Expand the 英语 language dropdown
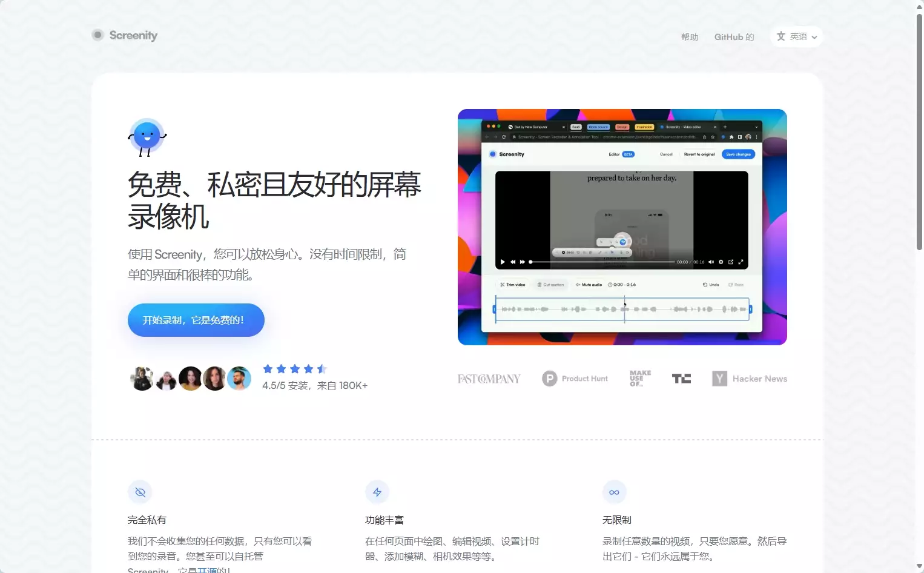The width and height of the screenshot is (924, 573). (x=796, y=36)
